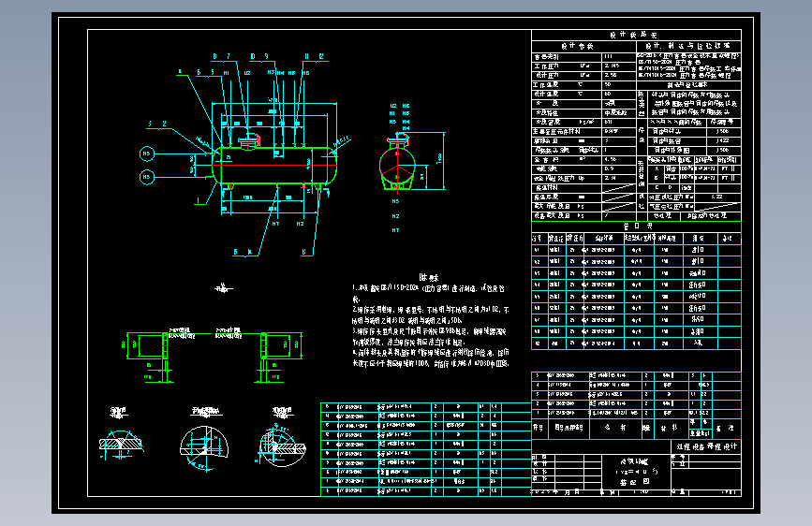The width and height of the screenshot is (812, 526).
Task: Select the right saddle support detail view
Action: coord(278,358)
